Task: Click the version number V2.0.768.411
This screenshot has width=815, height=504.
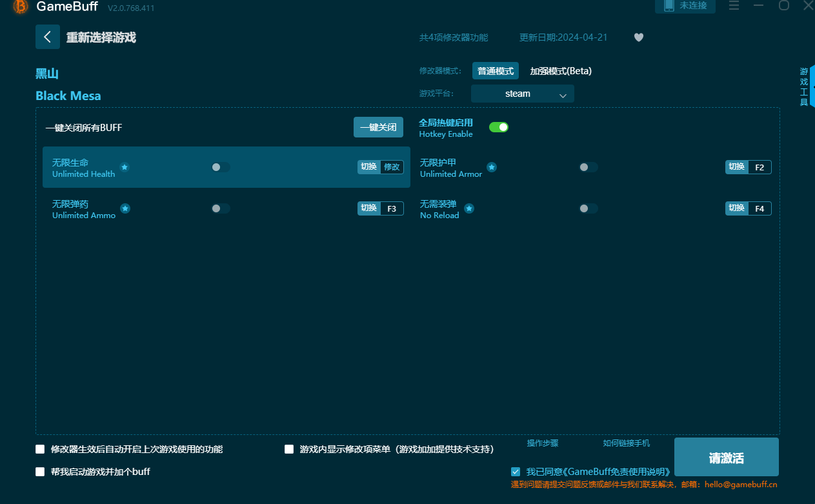Action: pos(131,8)
